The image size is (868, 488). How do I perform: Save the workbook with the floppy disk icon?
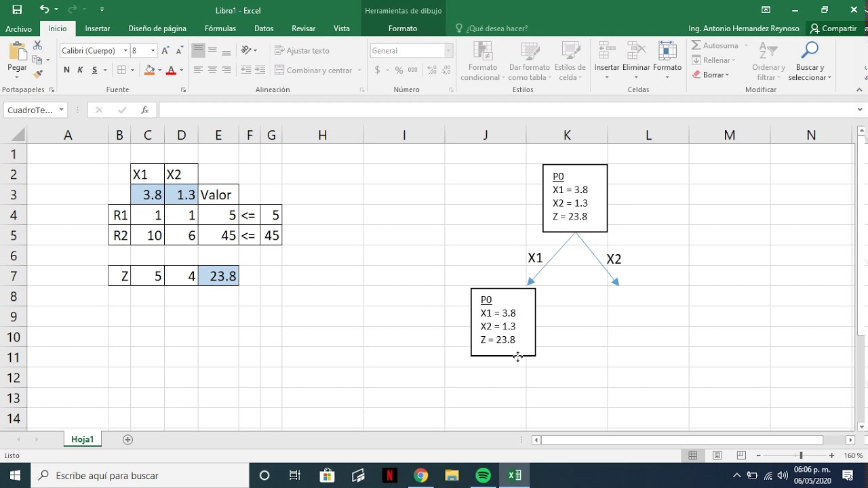tap(17, 9)
